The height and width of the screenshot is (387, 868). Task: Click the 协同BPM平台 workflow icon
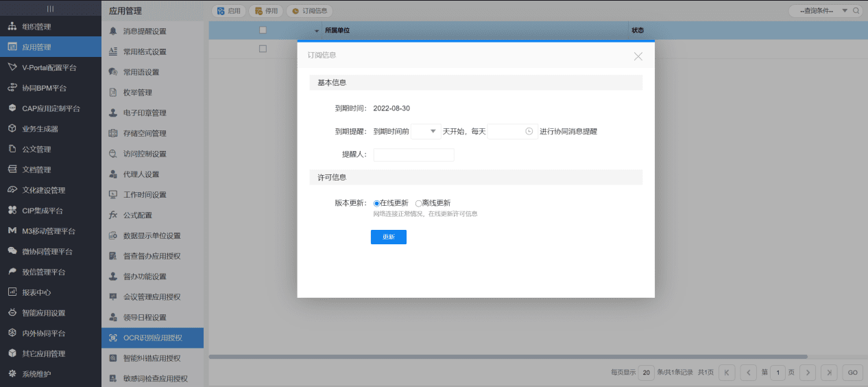tap(12, 88)
